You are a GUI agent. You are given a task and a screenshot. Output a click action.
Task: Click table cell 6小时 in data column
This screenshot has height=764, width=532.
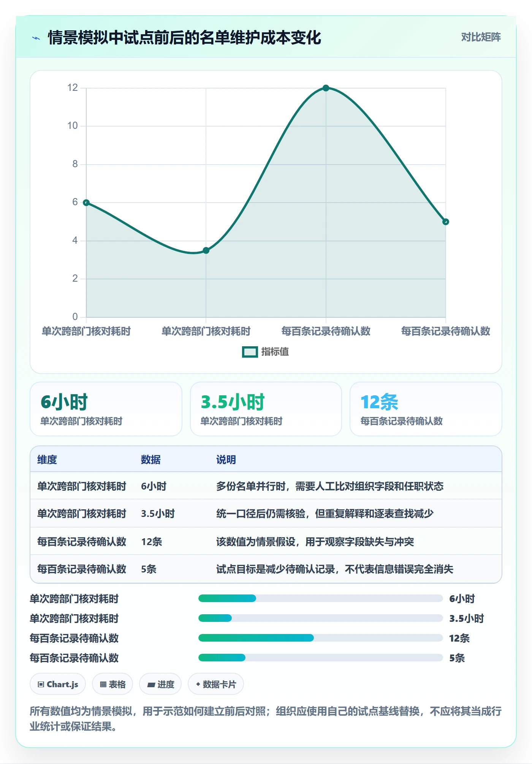tap(154, 486)
